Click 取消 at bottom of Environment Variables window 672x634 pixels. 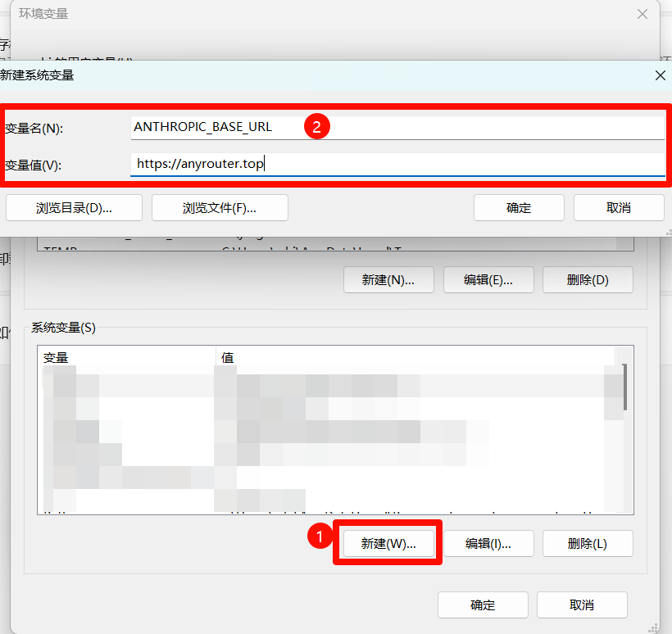[x=582, y=605]
